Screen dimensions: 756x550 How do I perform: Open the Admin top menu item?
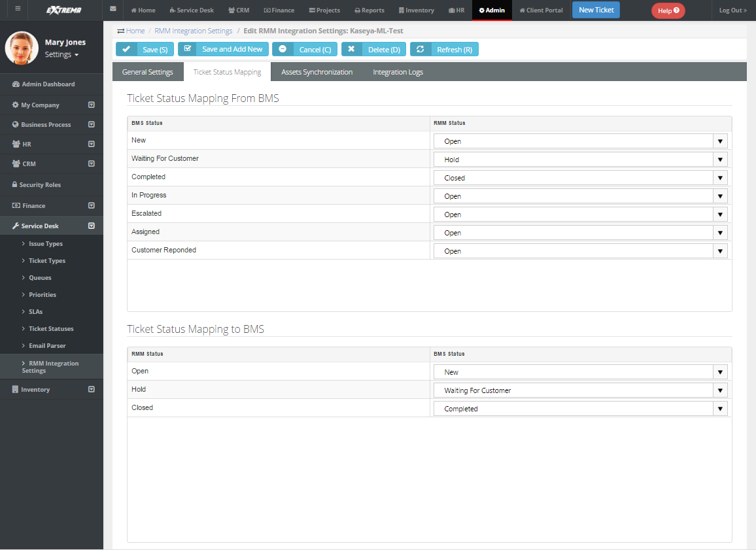pyautogui.click(x=492, y=10)
